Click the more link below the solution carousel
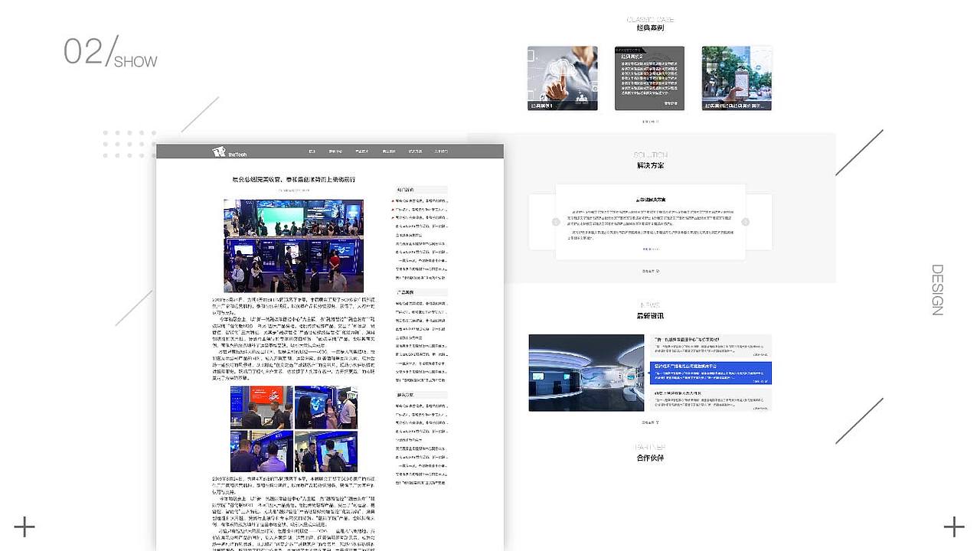 650,271
